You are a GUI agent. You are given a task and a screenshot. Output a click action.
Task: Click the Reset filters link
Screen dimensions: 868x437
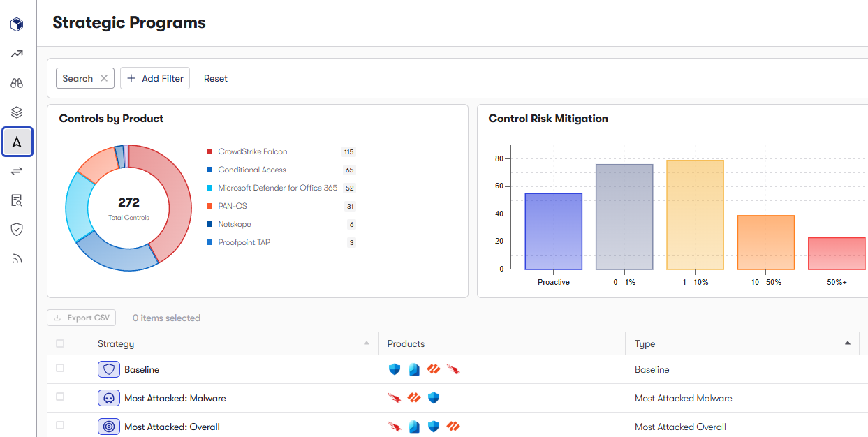coord(216,78)
